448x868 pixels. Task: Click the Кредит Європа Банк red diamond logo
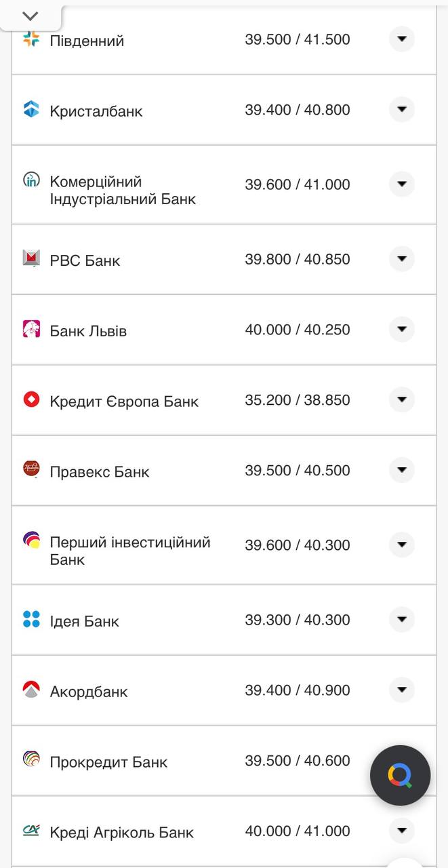(x=30, y=399)
